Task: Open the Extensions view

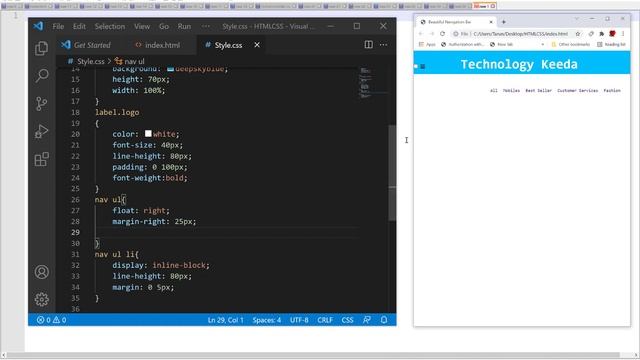Action: pos(41,159)
